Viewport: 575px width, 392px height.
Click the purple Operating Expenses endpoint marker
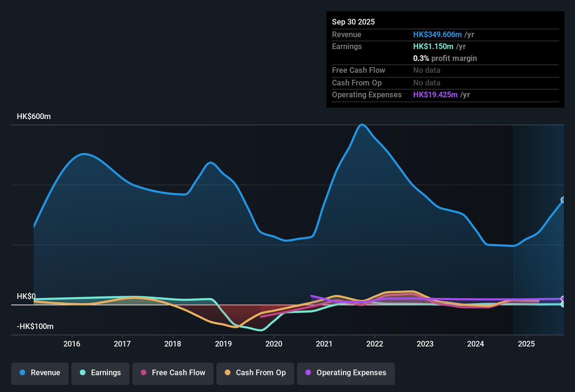pos(563,299)
